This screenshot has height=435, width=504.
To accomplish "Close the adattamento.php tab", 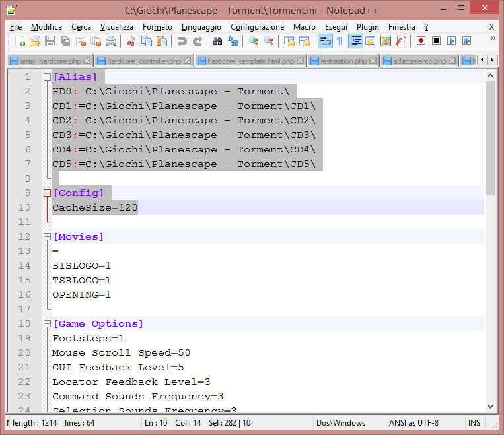I will (x=452, y=61).
